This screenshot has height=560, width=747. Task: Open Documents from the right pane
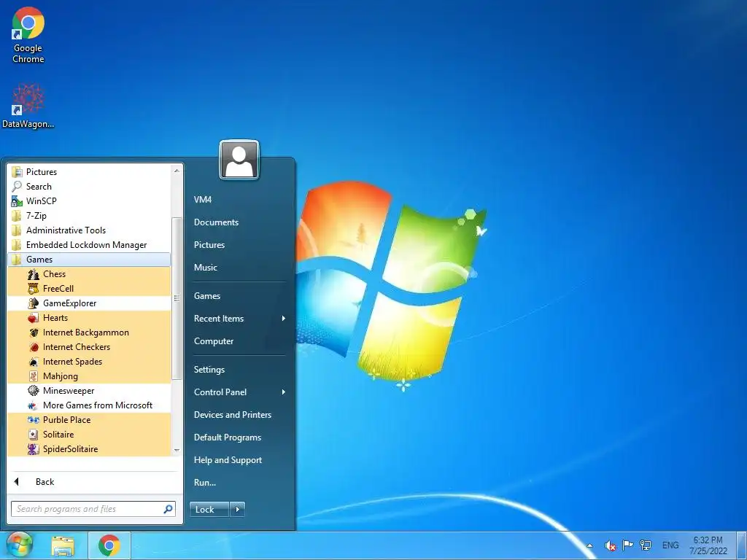tap(216, 222)
